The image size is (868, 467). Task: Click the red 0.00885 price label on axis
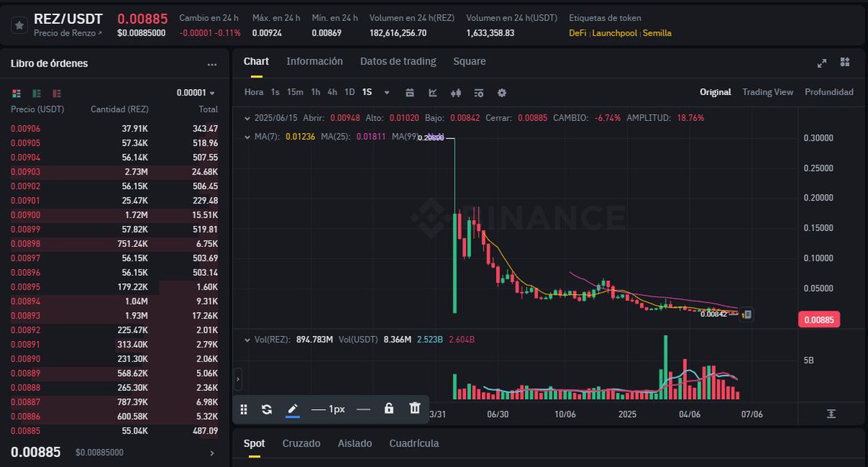819,320
